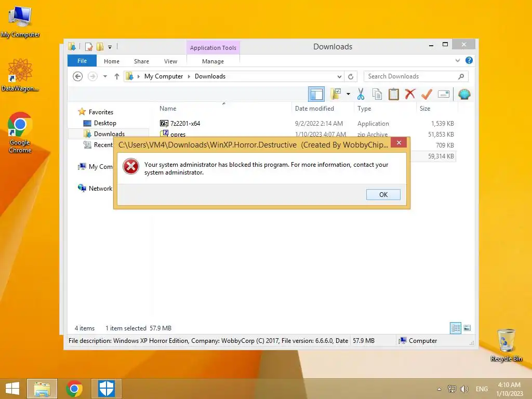The image size is (532, 399).
Task: Select Favorites in the navigation pane
Action: click(x=101, y=112)
